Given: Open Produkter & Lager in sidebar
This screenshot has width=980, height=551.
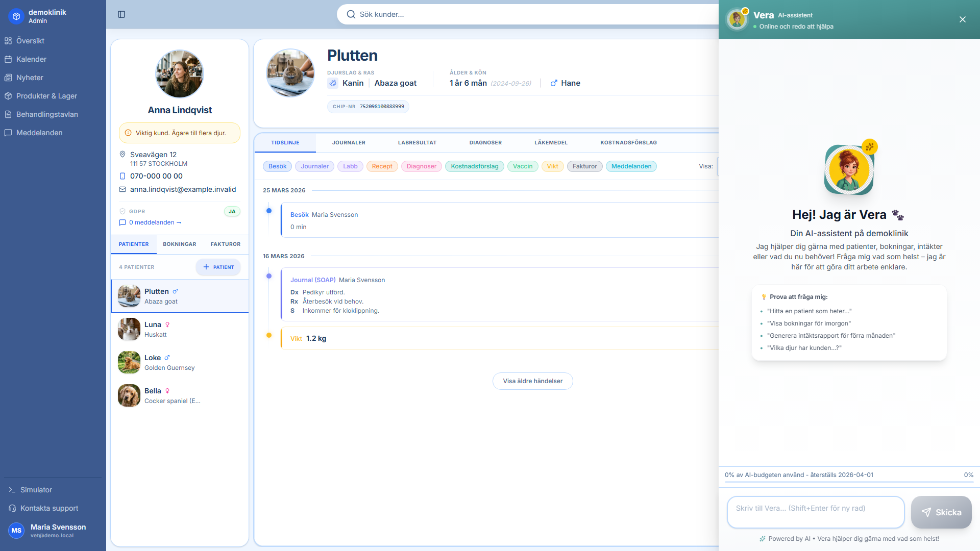Looking at the screenshot, I should [x=46, y=96].
